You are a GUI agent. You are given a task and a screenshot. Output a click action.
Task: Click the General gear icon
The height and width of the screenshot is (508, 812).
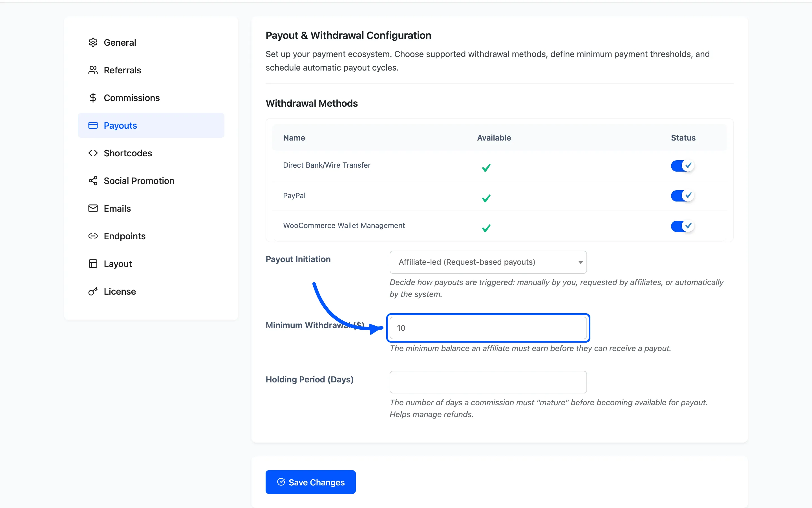point(93,42)
